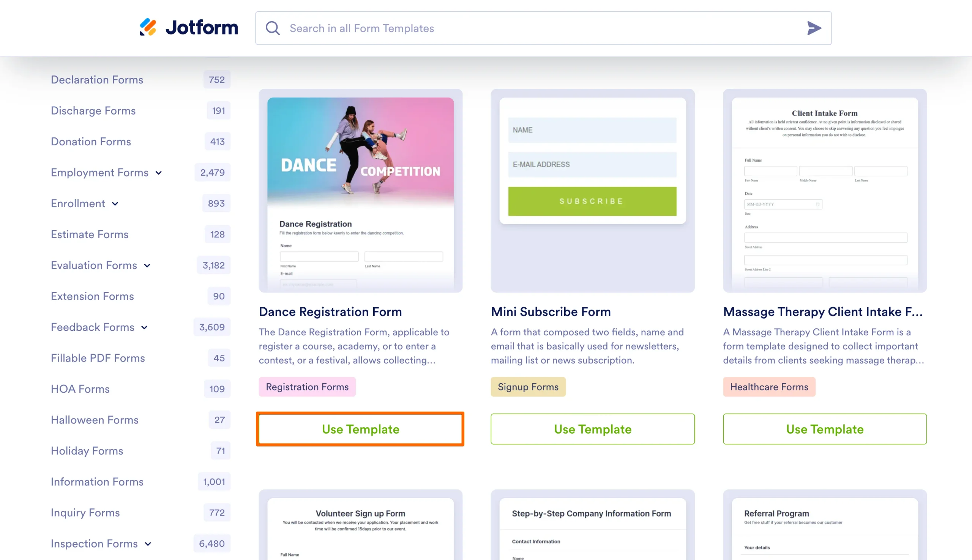This screenshot has width=972, height=560.
Task: Open the Client Intake Form preview thumbnail
Action: [x=825, y=191]
